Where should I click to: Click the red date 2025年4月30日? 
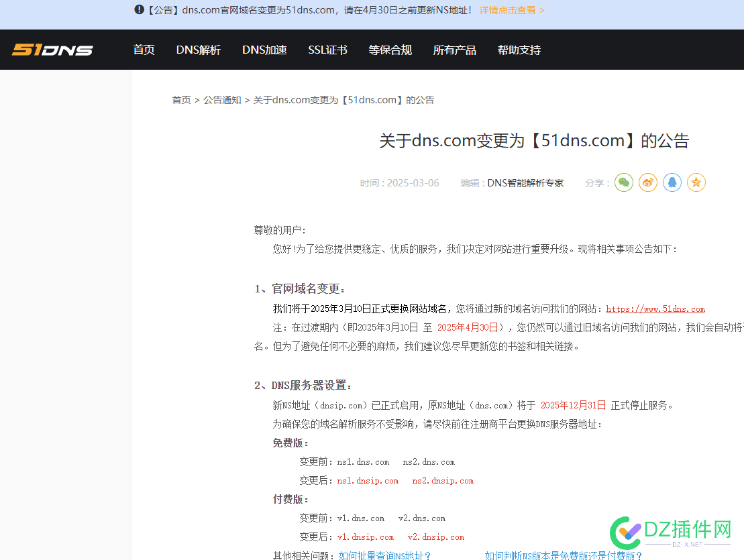(468, 328)
